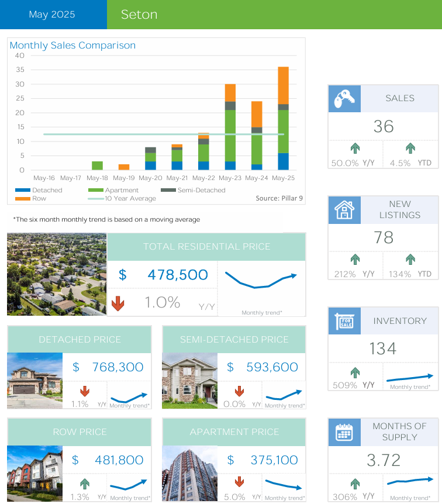Open the apartment tower photo
This screenshot has height=504, width=442.
189,474
